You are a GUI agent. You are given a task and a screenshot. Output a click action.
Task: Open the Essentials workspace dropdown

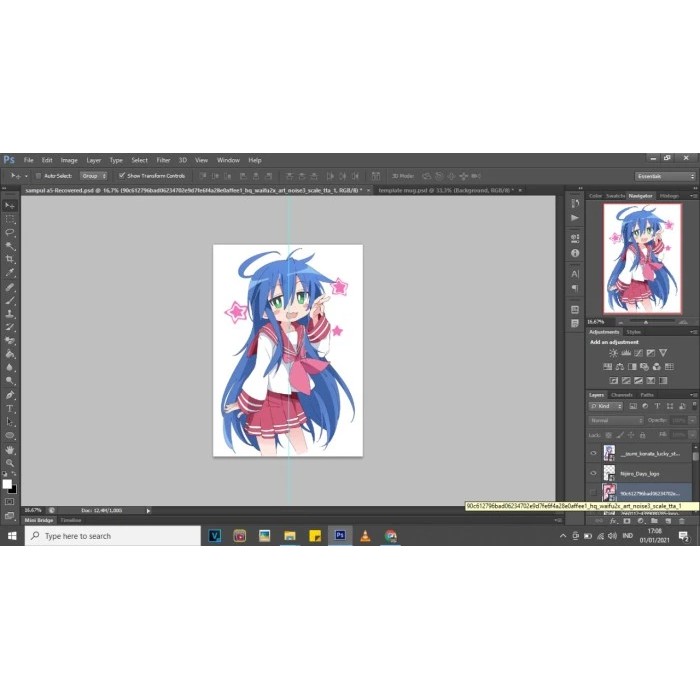coord(665,176)
